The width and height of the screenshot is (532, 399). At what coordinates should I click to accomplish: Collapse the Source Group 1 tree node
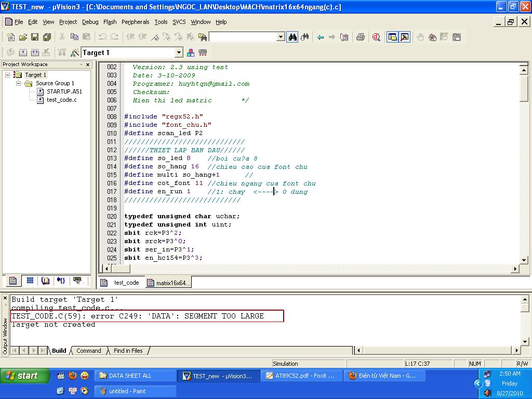[18, 83]
